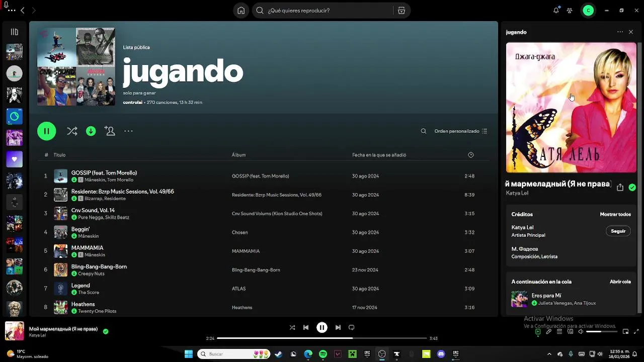644x362 pixels.
Task: Invite collaborators to playlist icon
Action: coord(110,131)
